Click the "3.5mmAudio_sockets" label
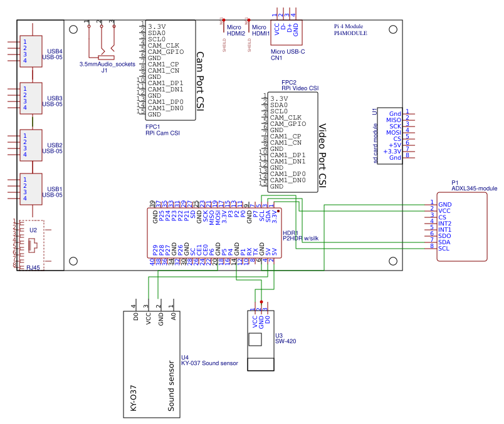This screenshot has height=424, width=504. [107, 65]
